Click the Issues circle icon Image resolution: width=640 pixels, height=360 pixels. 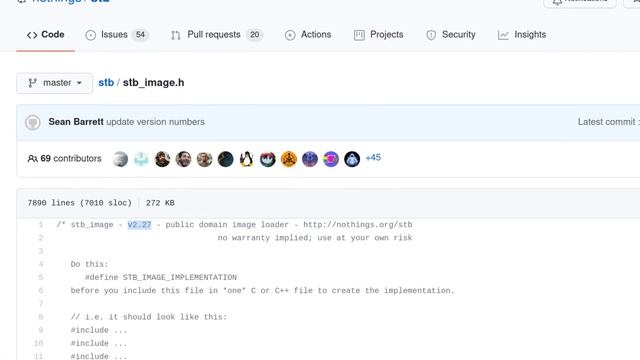91,35
